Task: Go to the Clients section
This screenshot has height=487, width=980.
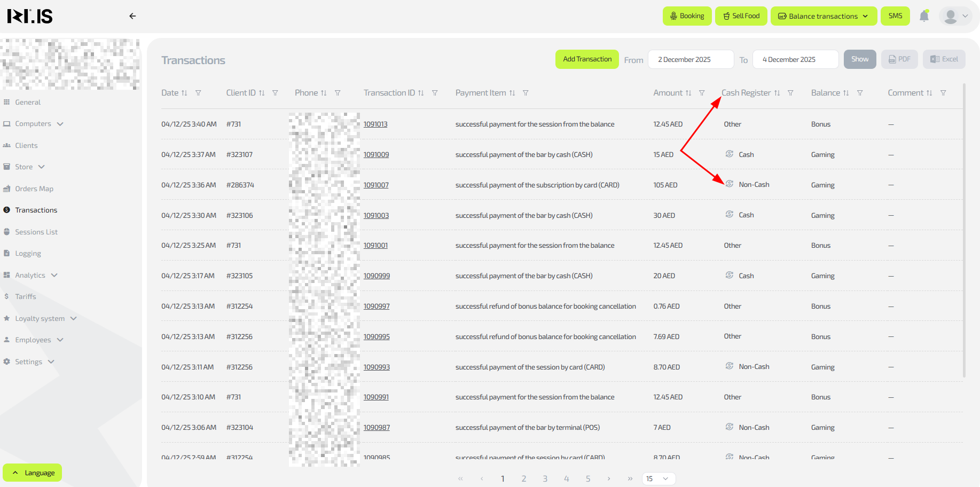Action: coord(26,145)
